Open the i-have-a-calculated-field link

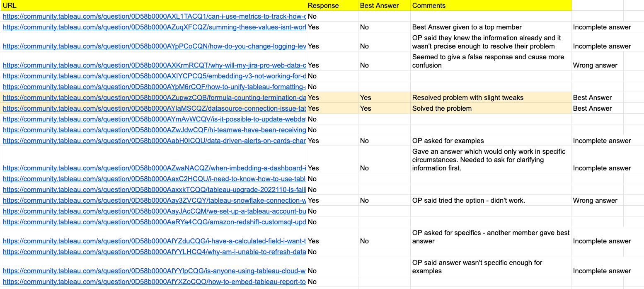coord(154,241)
